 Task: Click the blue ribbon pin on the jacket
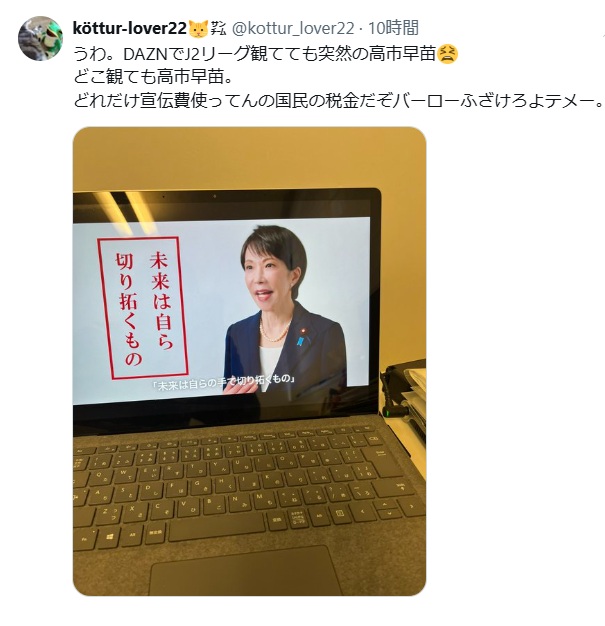300,341
